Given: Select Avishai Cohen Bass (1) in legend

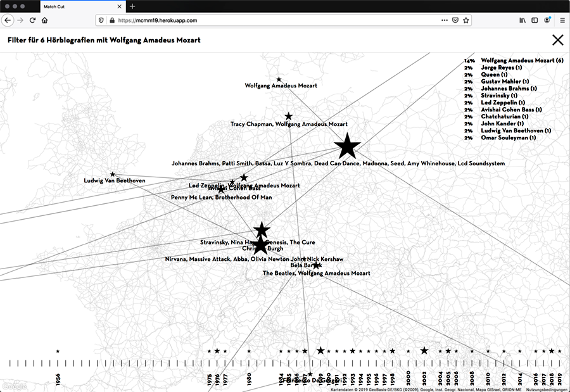Looking at the screenshot, I should coord(512,110).
